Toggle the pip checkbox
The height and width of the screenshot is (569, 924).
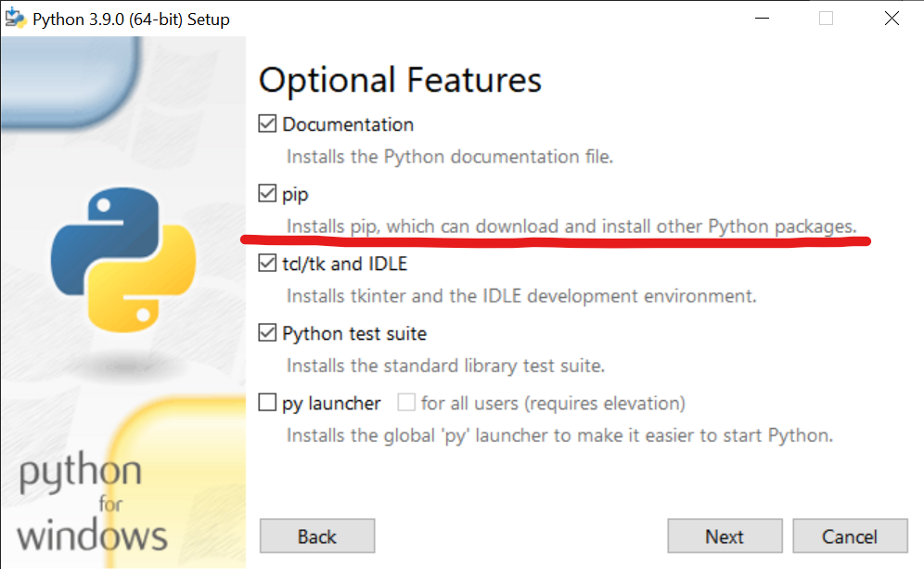[267, 193]
